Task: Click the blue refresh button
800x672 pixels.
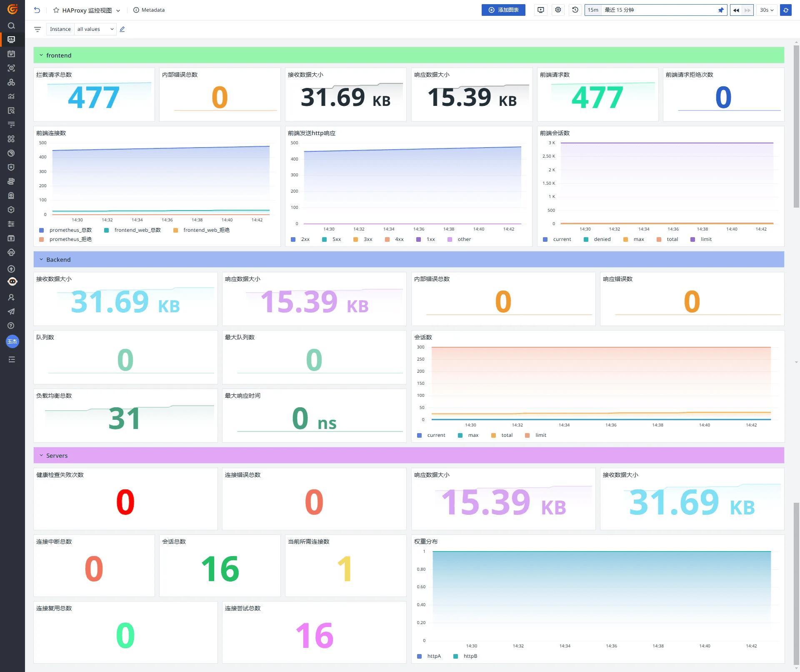Action: 785,10
